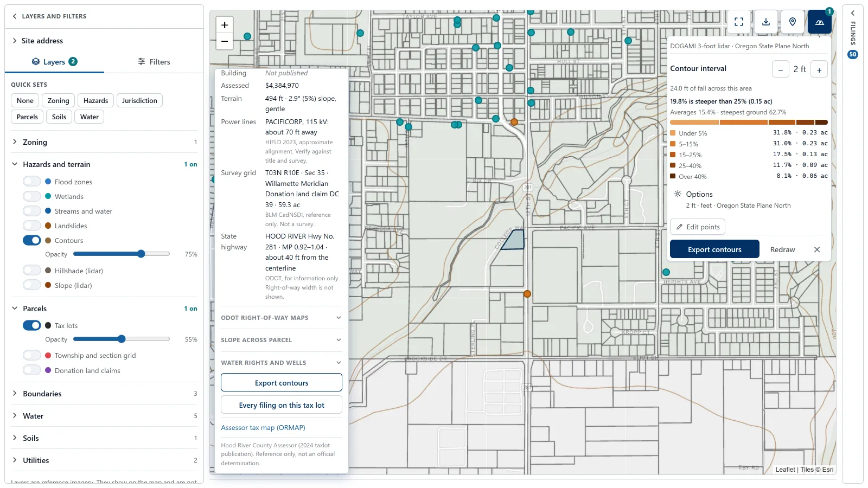Click the map download icon
This screenshot has width=868, height=488.
[x=766, y=22]
